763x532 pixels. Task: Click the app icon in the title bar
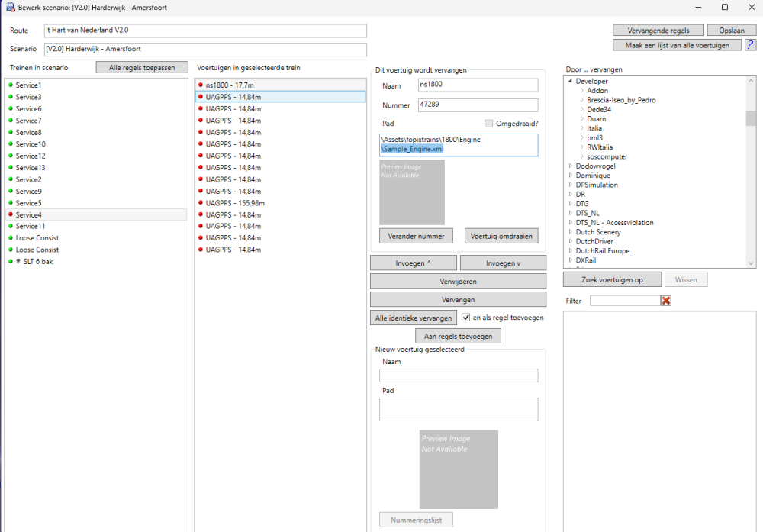[11, 8]
